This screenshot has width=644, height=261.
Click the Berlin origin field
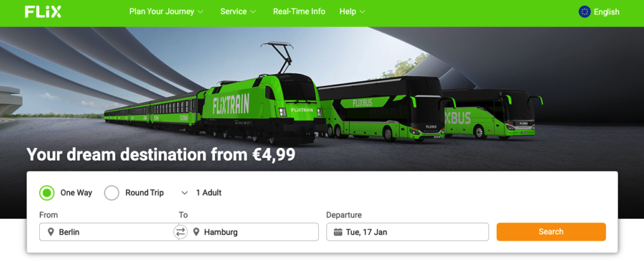(x=109, y=232)
